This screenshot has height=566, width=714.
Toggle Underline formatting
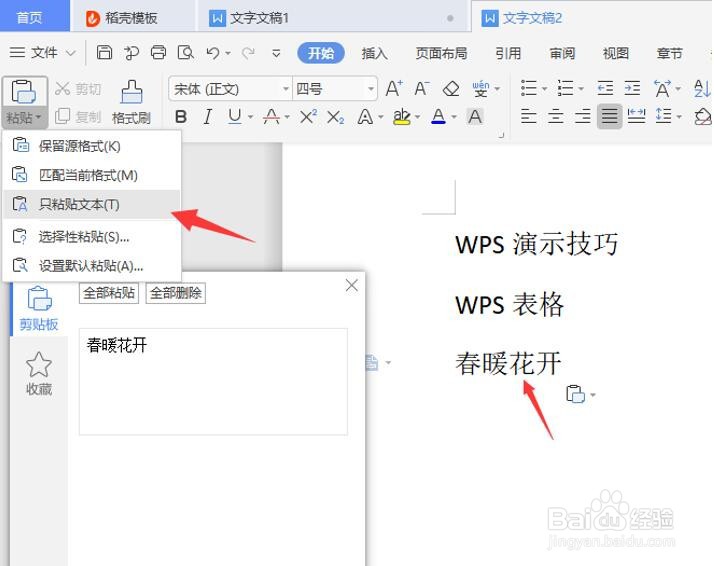click(235, 117)
